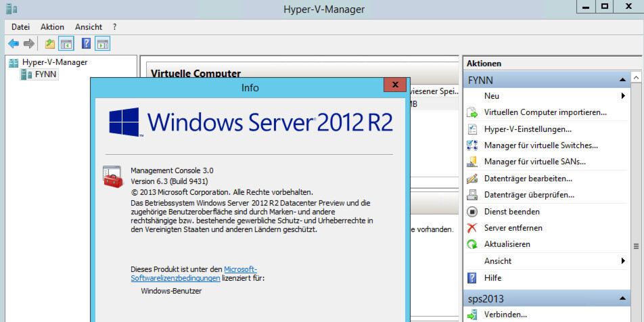Click the FYNN server icon in tree

26,74
